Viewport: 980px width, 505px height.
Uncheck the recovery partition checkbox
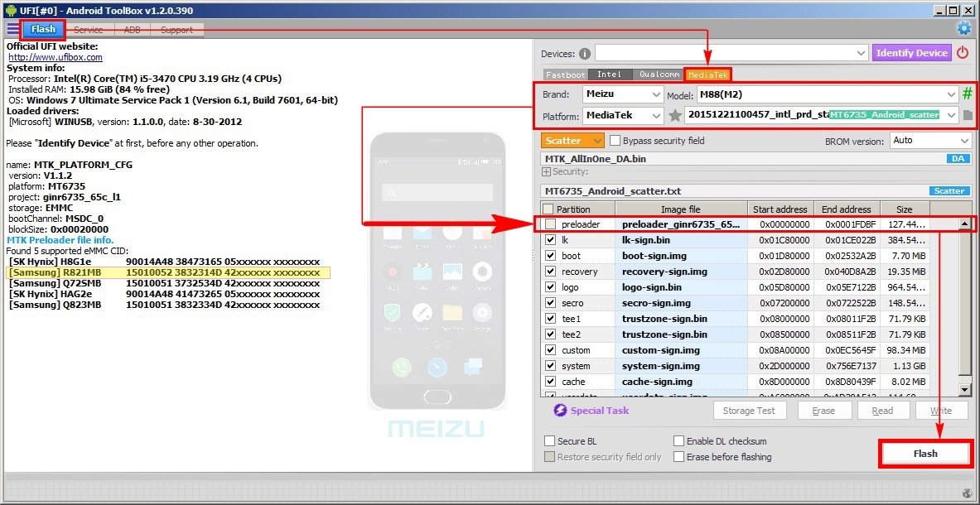click(x=550, y=272)
